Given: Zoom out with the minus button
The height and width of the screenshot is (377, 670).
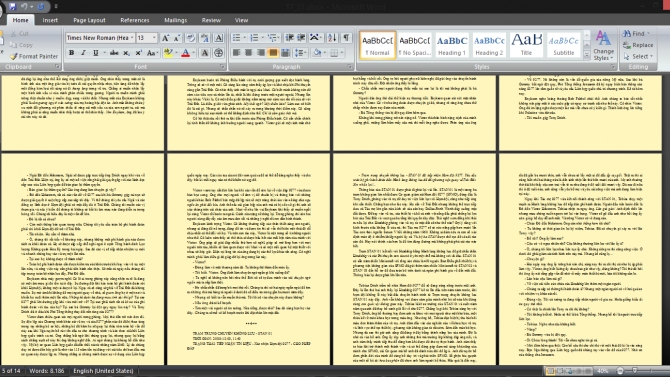Looking at the screenshot, I should [x=620, y=371].
